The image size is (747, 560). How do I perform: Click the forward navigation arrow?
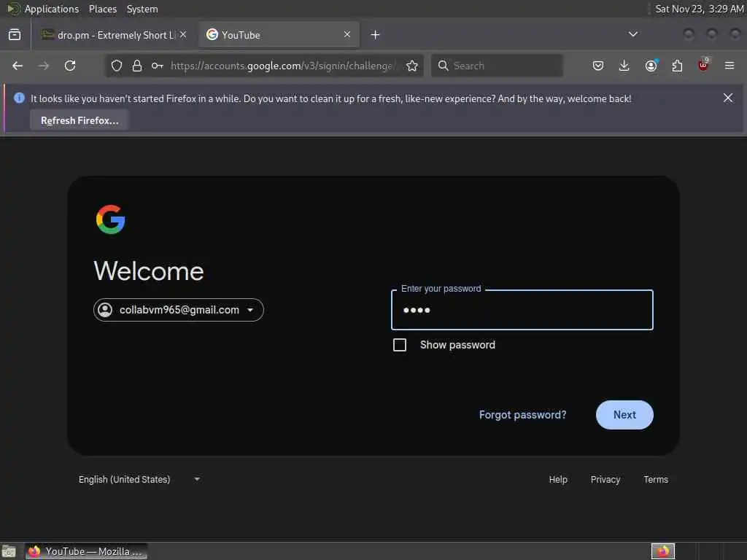click(x=43, y=66)
